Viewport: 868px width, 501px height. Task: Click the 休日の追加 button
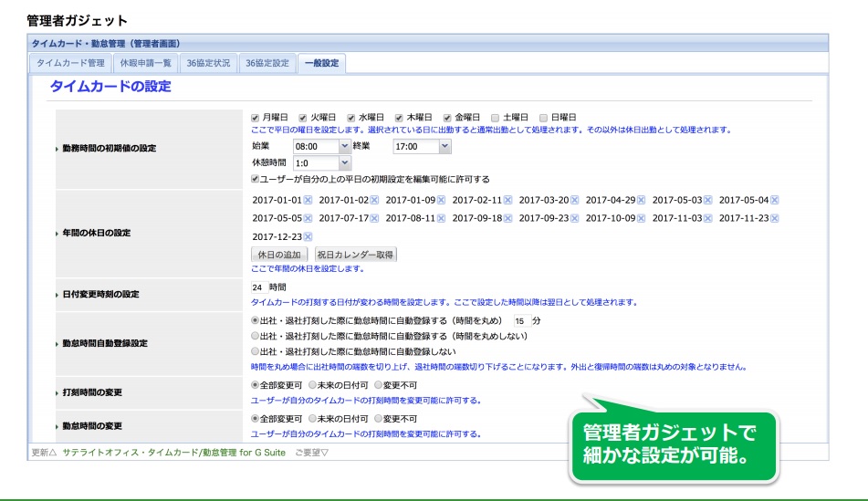pyautogui.click(x=279, y=255)
